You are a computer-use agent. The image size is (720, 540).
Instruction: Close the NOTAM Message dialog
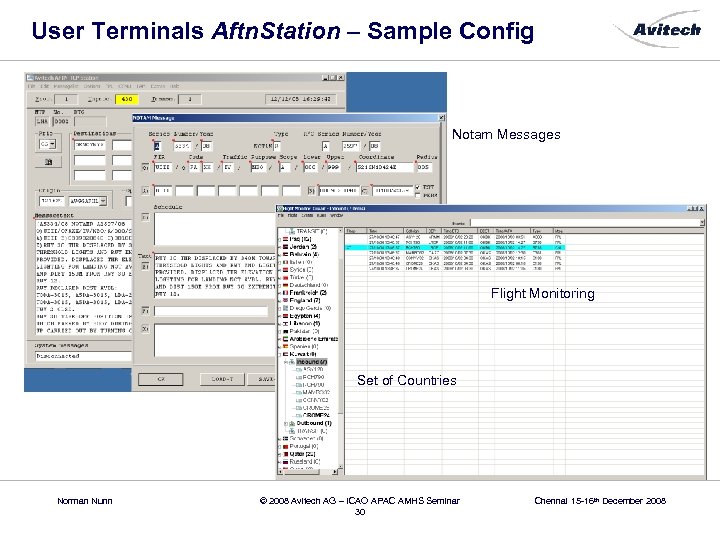(x=441, y=118)
